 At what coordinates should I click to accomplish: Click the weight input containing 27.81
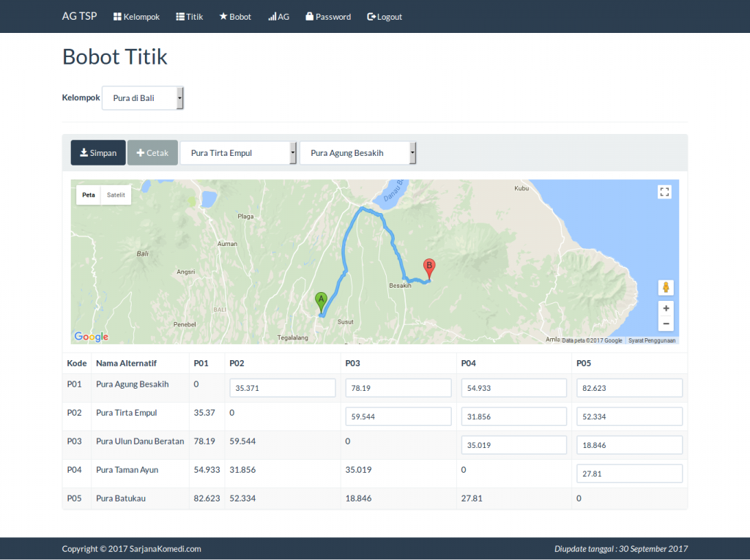pos(629,473)
